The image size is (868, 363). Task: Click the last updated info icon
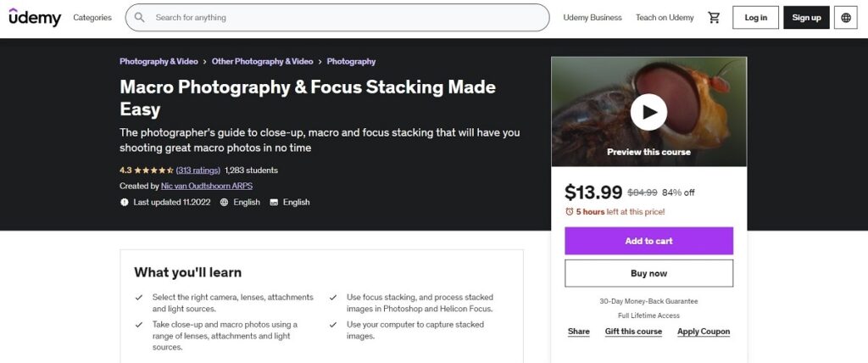pyautogui.click(x=125, y=203)
